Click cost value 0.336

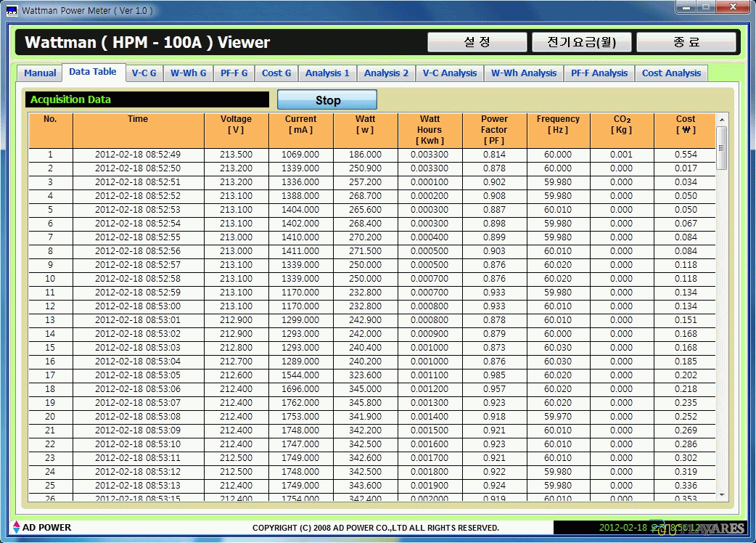coord(685,486)
